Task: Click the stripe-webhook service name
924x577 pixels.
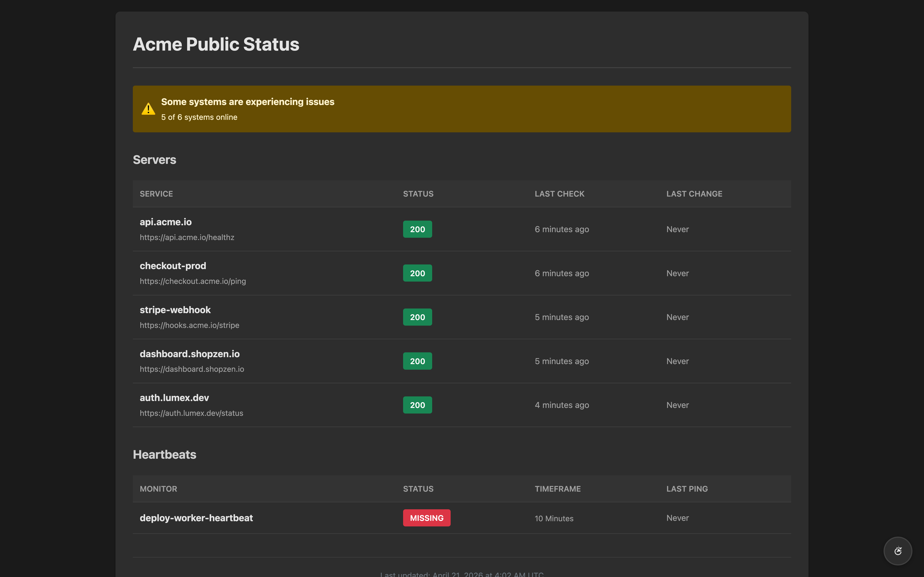Action: [x=175, y=309]
